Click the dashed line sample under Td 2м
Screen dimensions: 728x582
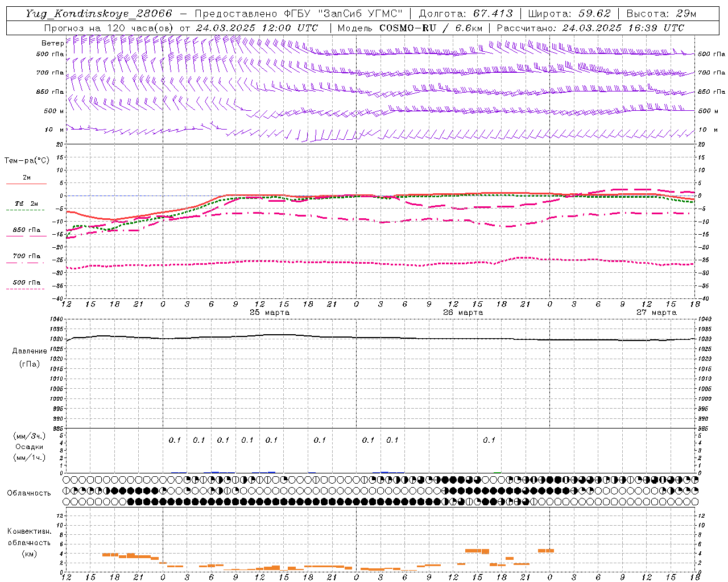tap(25, 210)
